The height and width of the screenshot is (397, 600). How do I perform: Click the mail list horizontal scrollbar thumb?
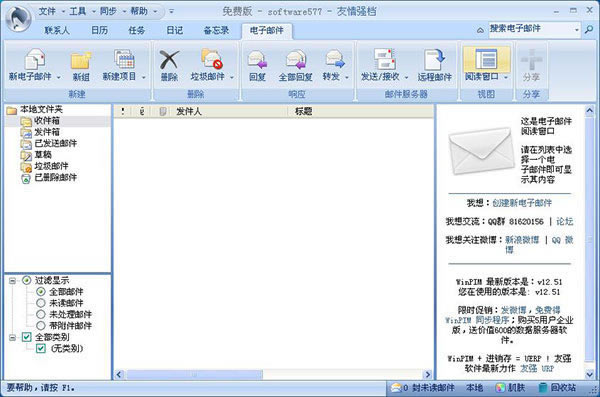pyautogui.click(x=194, y=374)
